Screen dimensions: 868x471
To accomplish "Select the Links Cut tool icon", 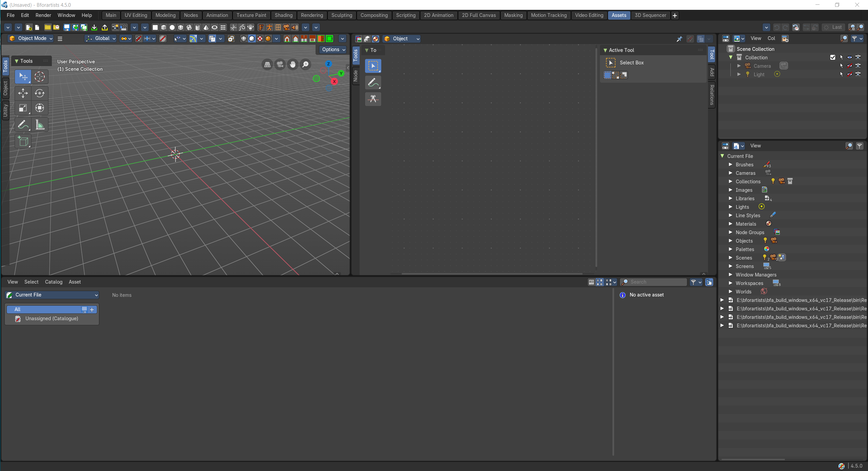I will 373,99.
